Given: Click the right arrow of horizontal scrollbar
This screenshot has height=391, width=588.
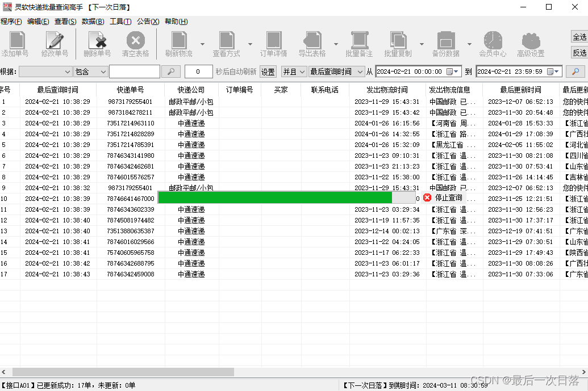Looking at the screenshot, I should coord(583,372).
